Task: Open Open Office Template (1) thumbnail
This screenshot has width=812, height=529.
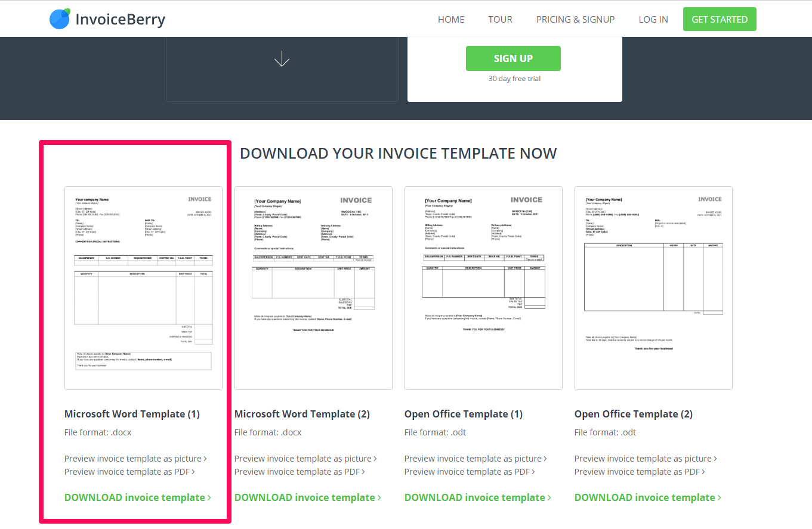Action: click(483, 288)
